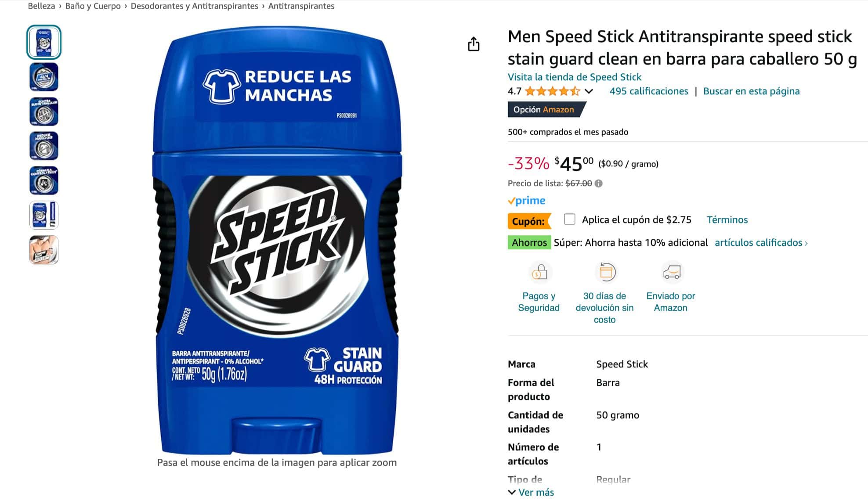868x504 pixels.
Task: Select the last thumbnail showing a man
Action: tap(44, 250)
